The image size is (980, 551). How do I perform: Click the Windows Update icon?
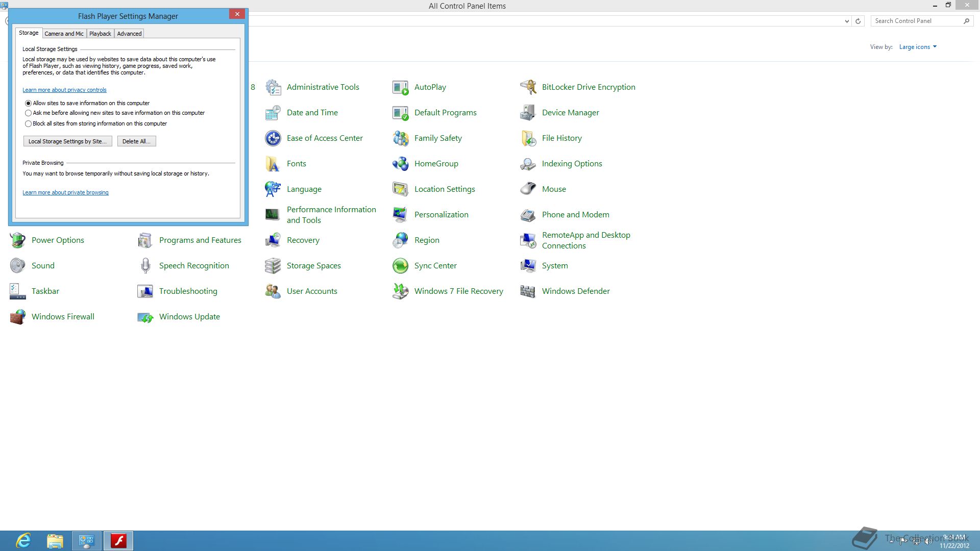pyautogui.click(x=145, y=317)
